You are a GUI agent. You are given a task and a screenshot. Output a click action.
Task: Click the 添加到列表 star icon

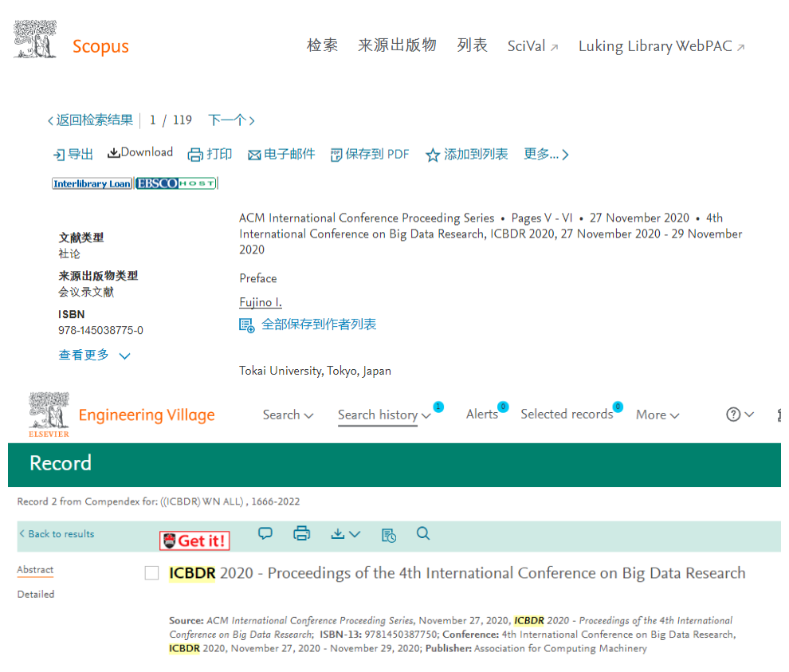click(433, 155)
